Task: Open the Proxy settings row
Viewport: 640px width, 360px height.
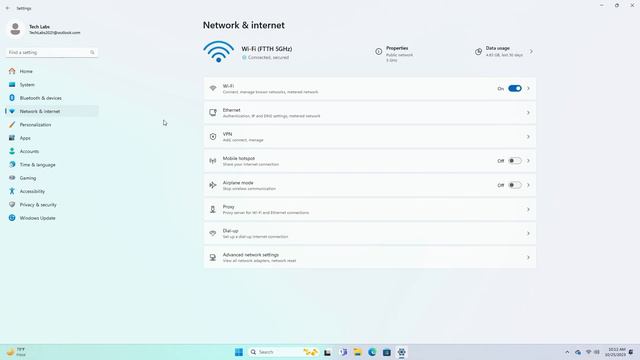Action: [x=370, y=209]
